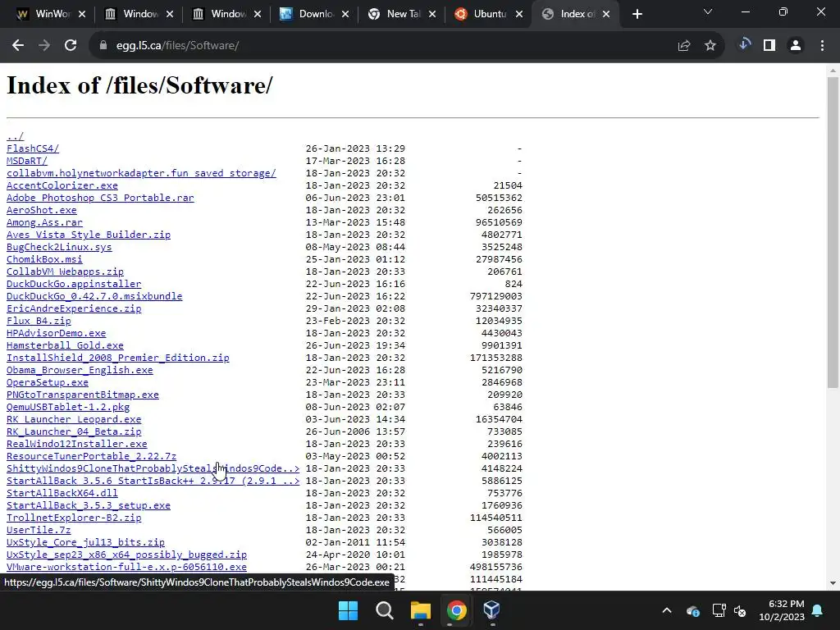Click the forward navigation arrow
This screenshot has width=840, height=630.
click(x=44, y=46)
